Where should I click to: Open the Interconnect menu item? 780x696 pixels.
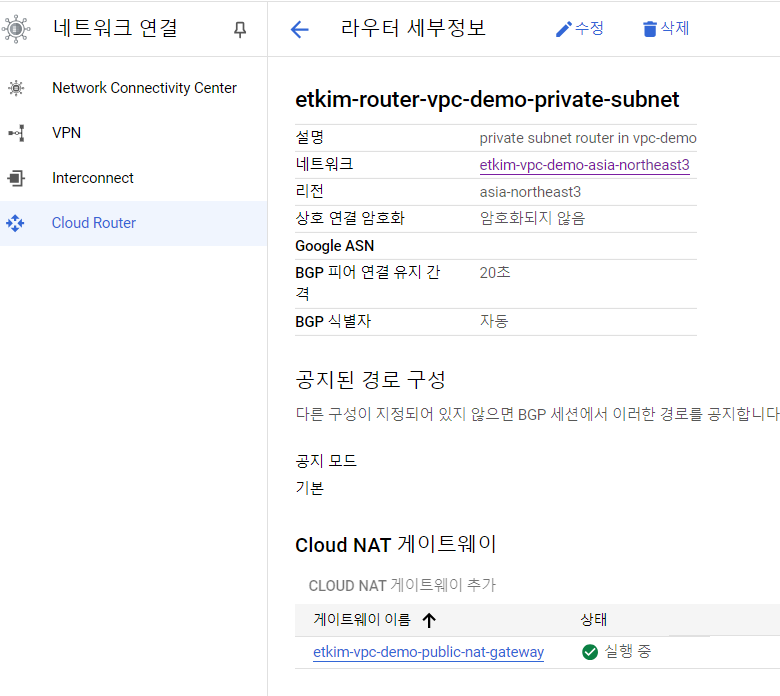(93, 178)
